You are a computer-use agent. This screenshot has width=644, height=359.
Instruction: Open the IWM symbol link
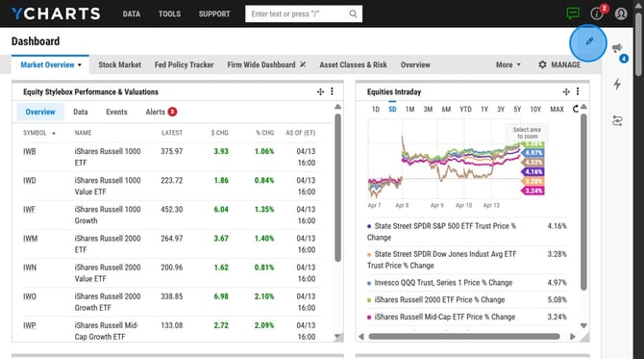click(x=30, y=239)
